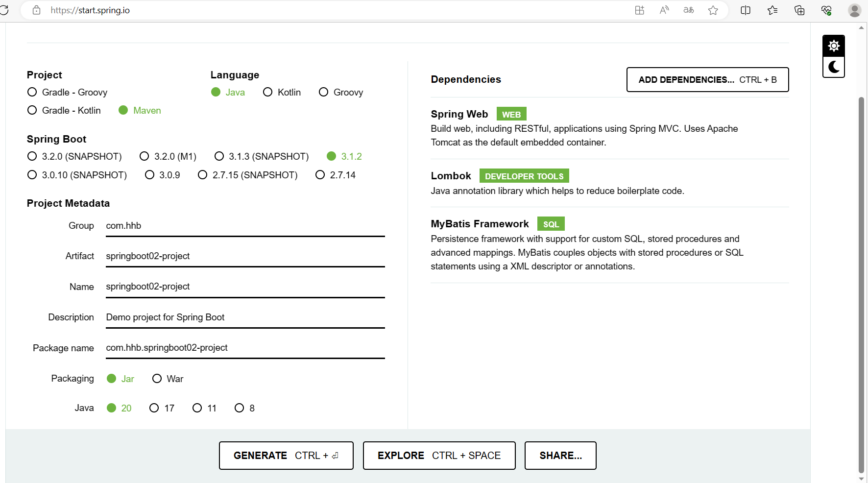Select Java version 17
This screenshot has width=868, height=483.
pos(162,408)
